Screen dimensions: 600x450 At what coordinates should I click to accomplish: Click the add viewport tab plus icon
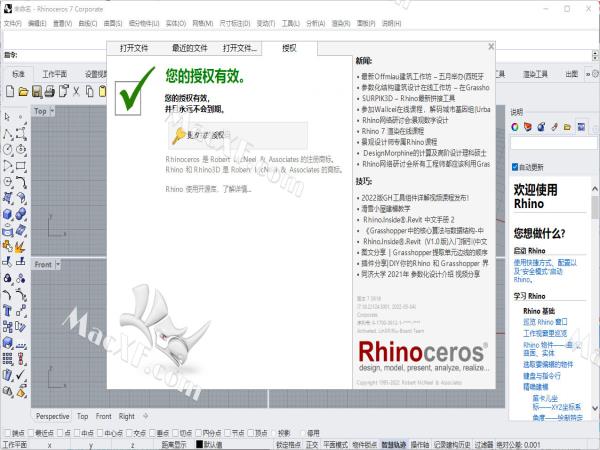145,416
